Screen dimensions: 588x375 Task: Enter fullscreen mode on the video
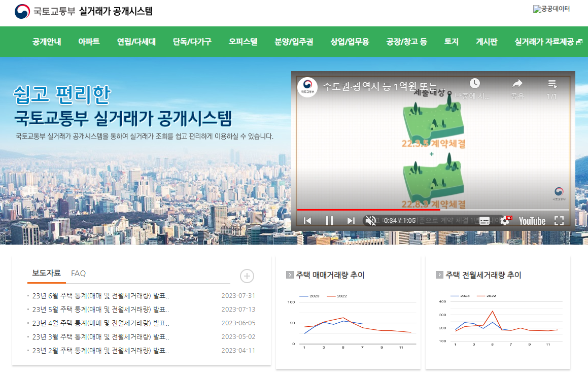pyautogui.click(x=559, y=220)
